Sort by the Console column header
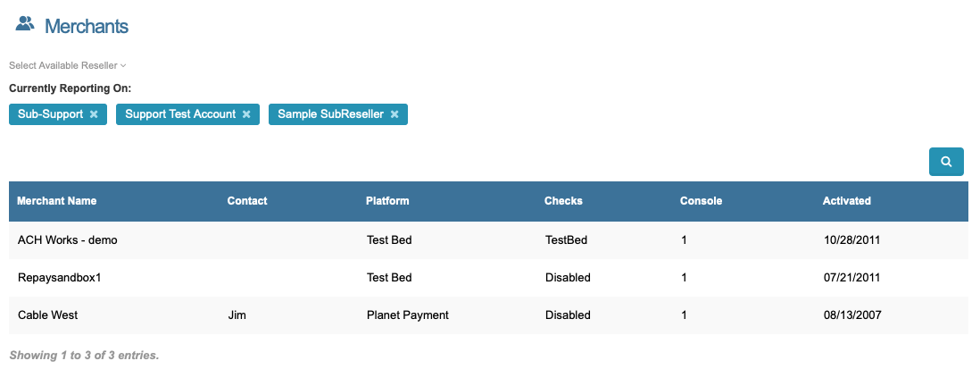980x386 pixels. 701,201
